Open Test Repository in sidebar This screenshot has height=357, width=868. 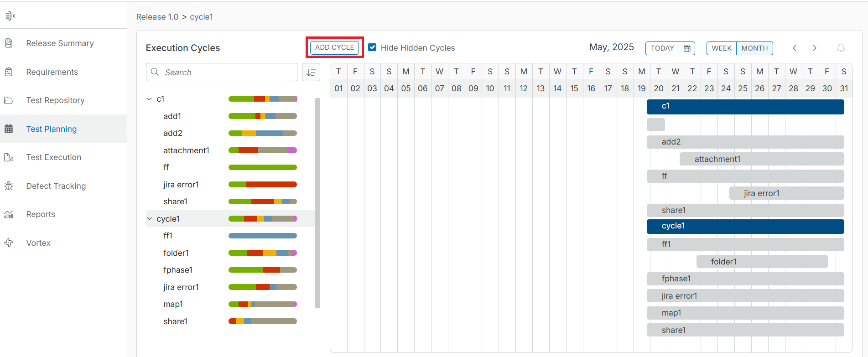(55, 100)
